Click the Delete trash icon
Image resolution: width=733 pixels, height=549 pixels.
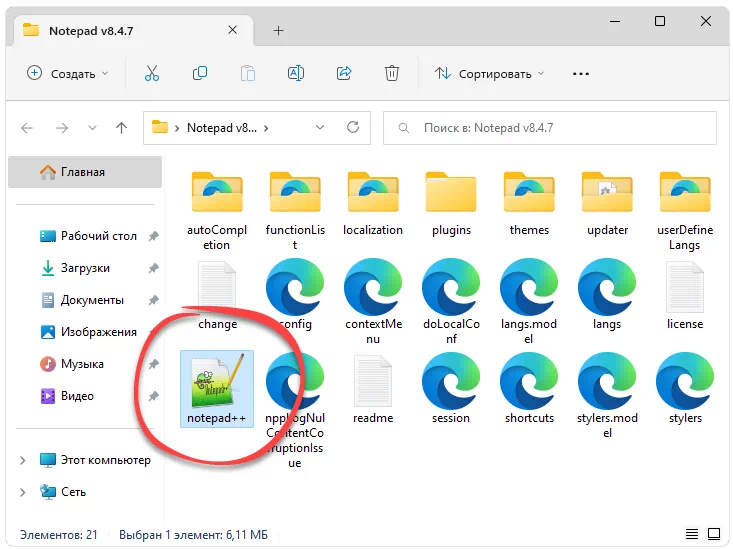(x=392, y=73)
